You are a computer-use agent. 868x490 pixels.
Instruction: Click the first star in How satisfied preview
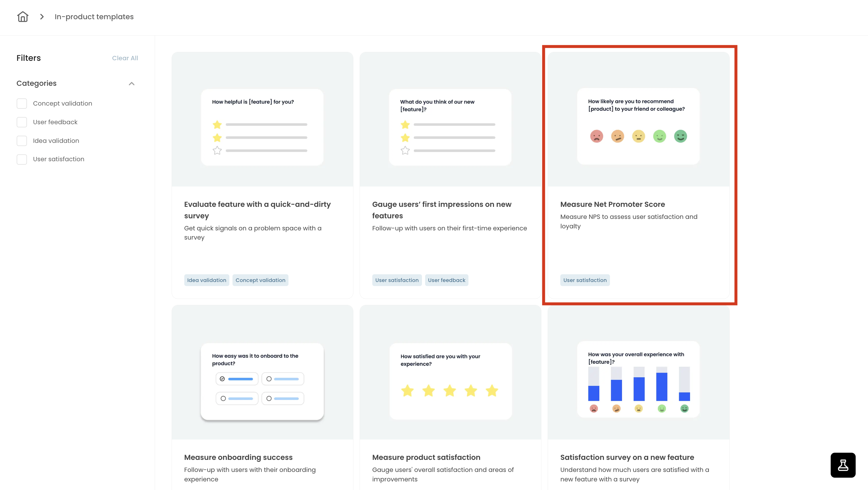coord(407,391)
